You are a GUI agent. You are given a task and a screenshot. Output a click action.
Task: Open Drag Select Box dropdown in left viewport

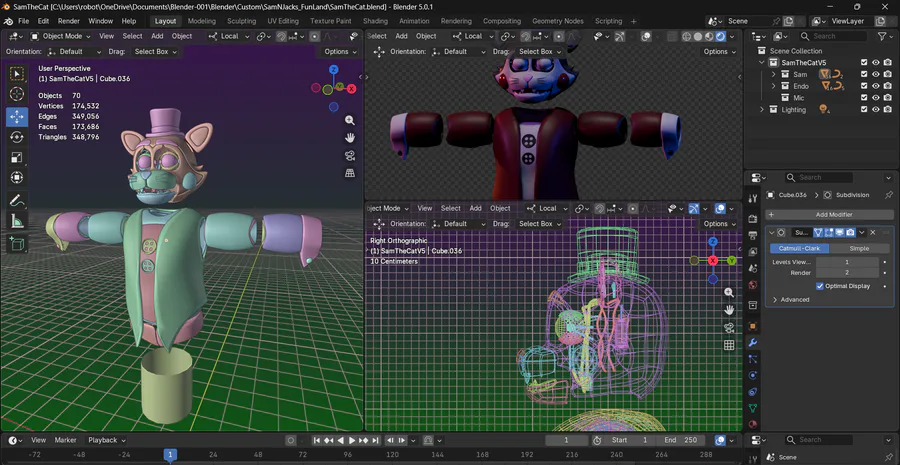(x=156, y=52)
